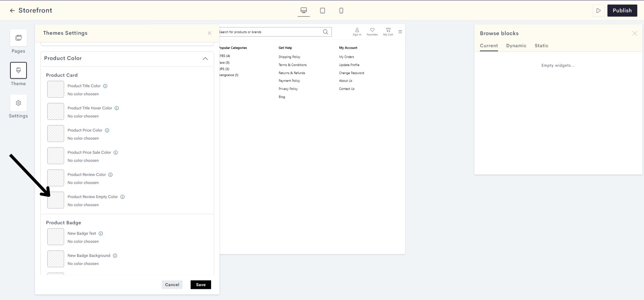Screen dimensions: 644x300
Task: Close the Browse blocks panel
Action: (634, 33)
